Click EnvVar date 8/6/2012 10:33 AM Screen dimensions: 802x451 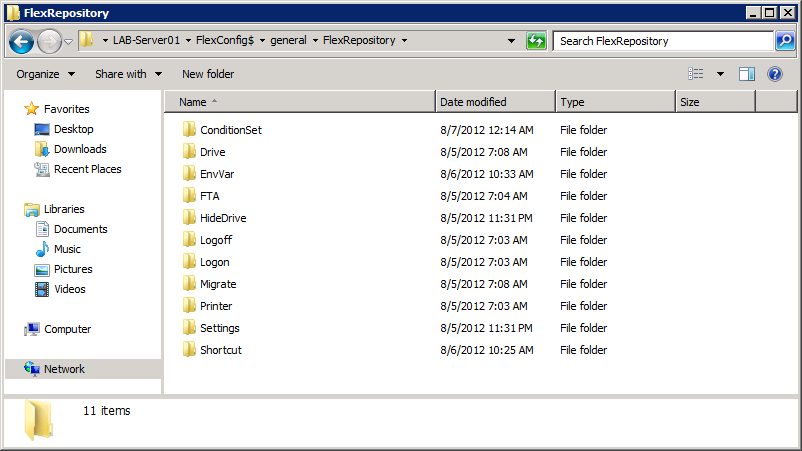(x=487, y=174)
